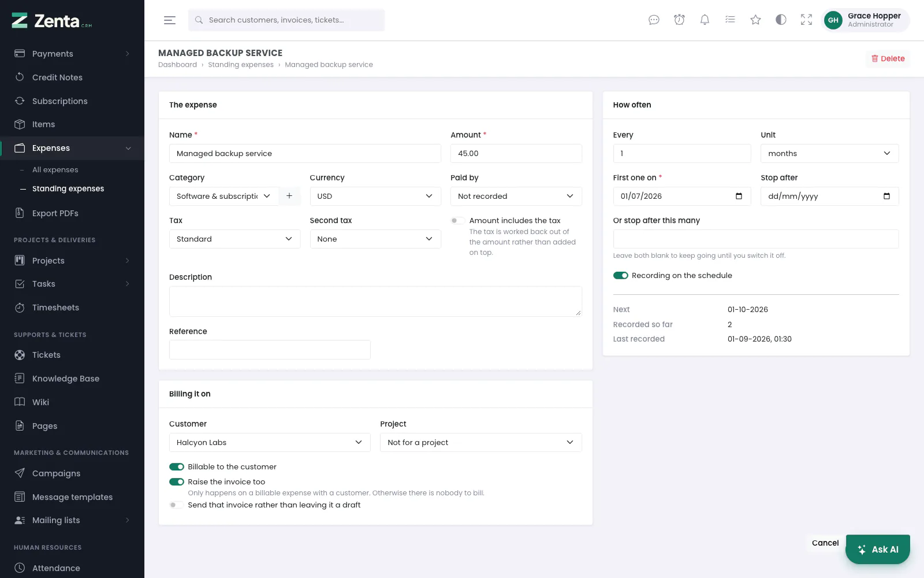Image resolution: width=924 pixels, height=578 pixels.
Task: Enter fullscreen with the expand arrows icon
Action: tap(806, 20)
